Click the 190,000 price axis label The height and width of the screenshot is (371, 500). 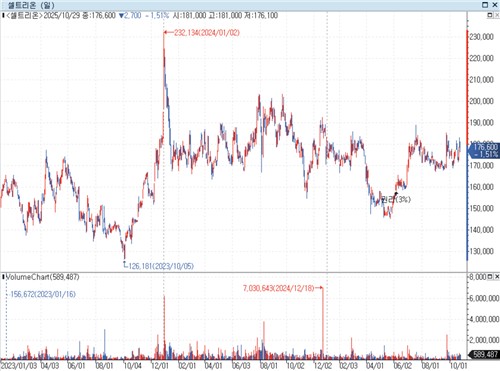(x=481, y=123)
